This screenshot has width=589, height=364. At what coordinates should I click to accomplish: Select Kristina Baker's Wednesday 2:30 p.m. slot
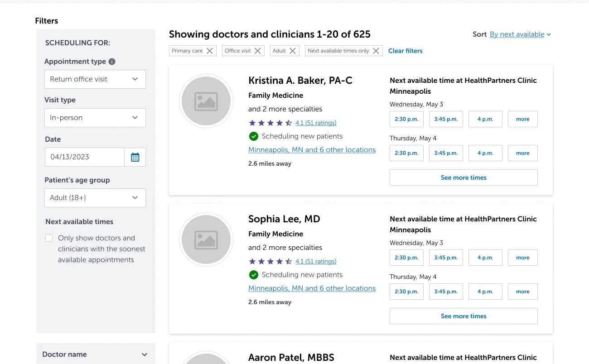(x=406, y=119)
